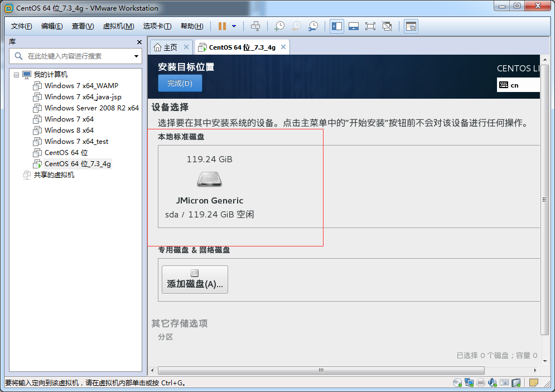
Task: Select Windows 8 x64 virtual machine
Action: [x=69, y=130]
